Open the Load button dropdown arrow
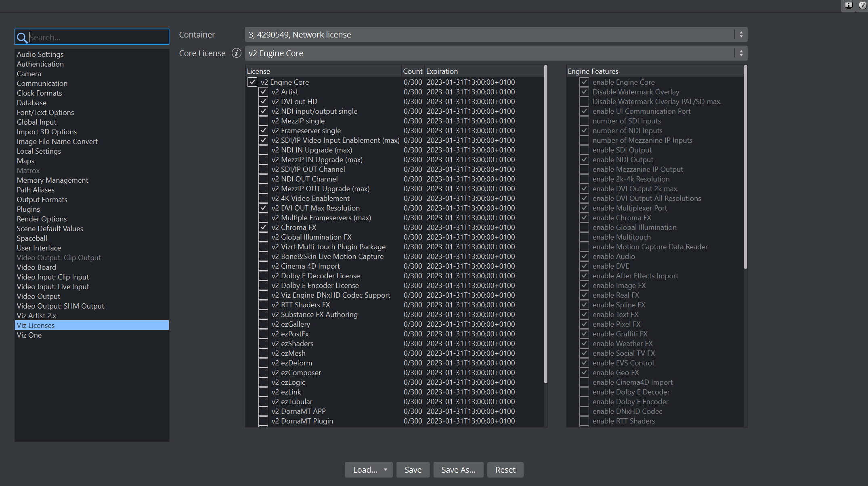Image resolution: width=868 pixels, height=486 pixels. click(386, 470)
